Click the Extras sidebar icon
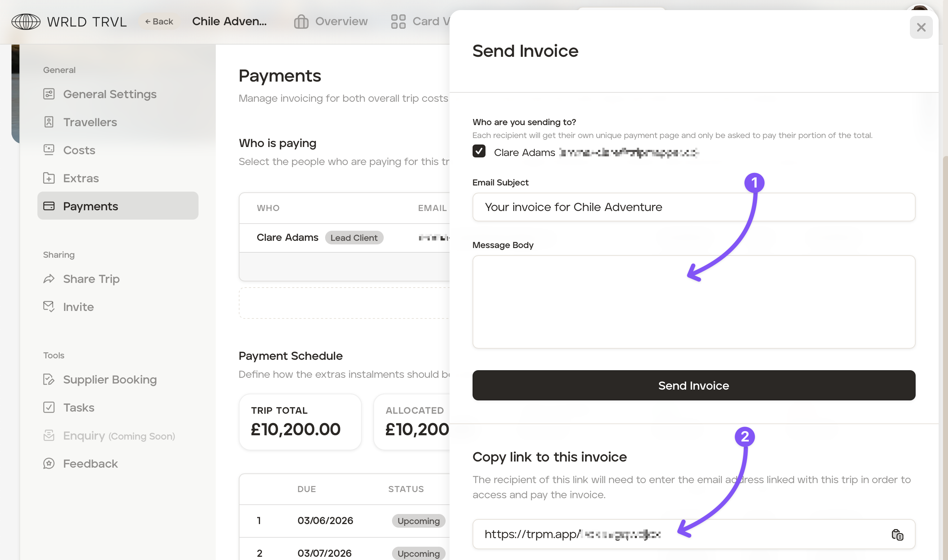 tap(49, 178)
